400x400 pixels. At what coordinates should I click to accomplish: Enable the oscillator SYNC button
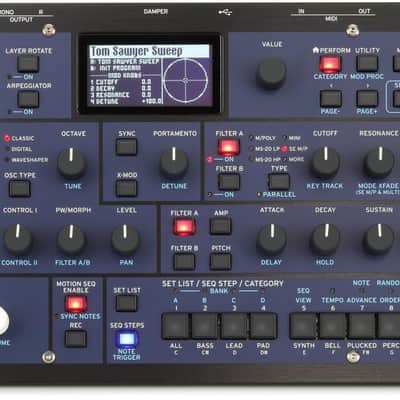(x=126, y=147)
